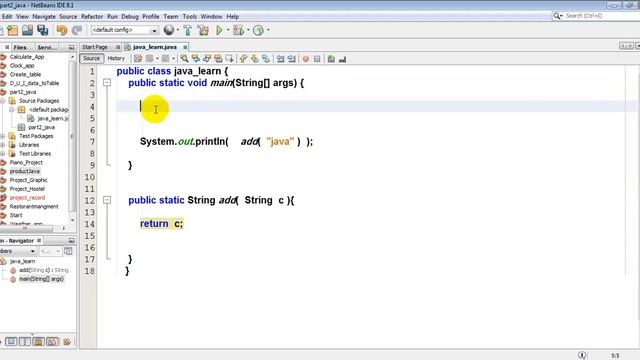The width and height of the screenshot is (640, 360).
Task: Run the project with green play icon
Action: [219, 30]
